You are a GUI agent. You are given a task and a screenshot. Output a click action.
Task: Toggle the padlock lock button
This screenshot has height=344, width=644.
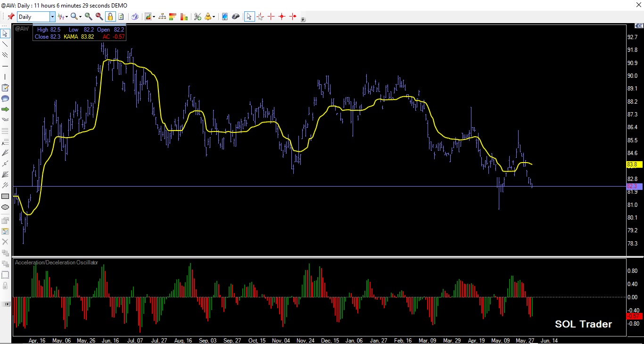[110, 16]
